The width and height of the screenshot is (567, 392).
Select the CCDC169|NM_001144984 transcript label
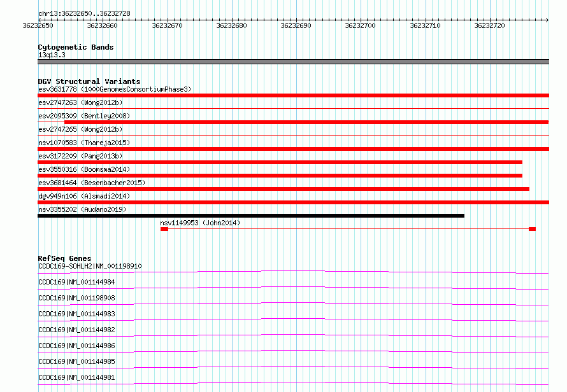click(x=76, y=282)
